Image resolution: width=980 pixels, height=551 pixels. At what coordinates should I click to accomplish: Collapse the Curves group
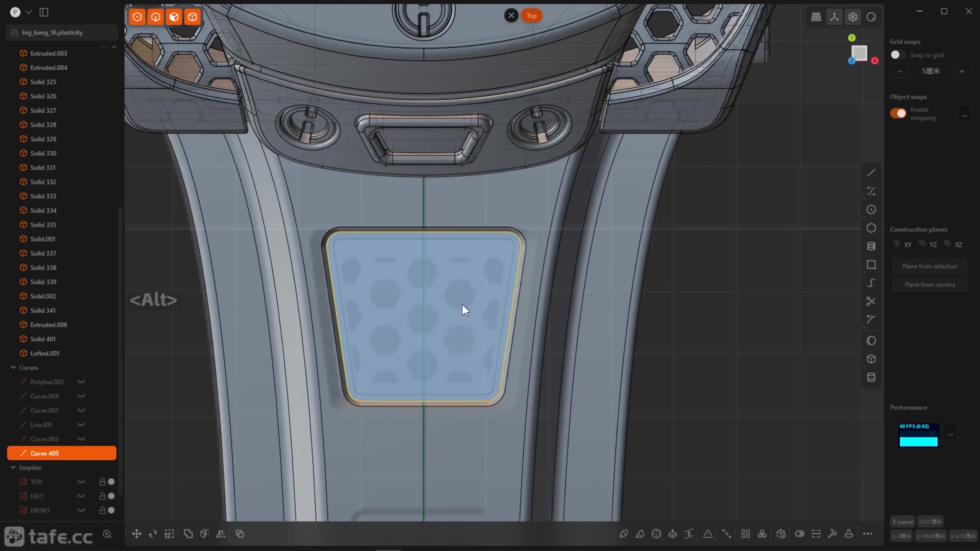[13, 367]
